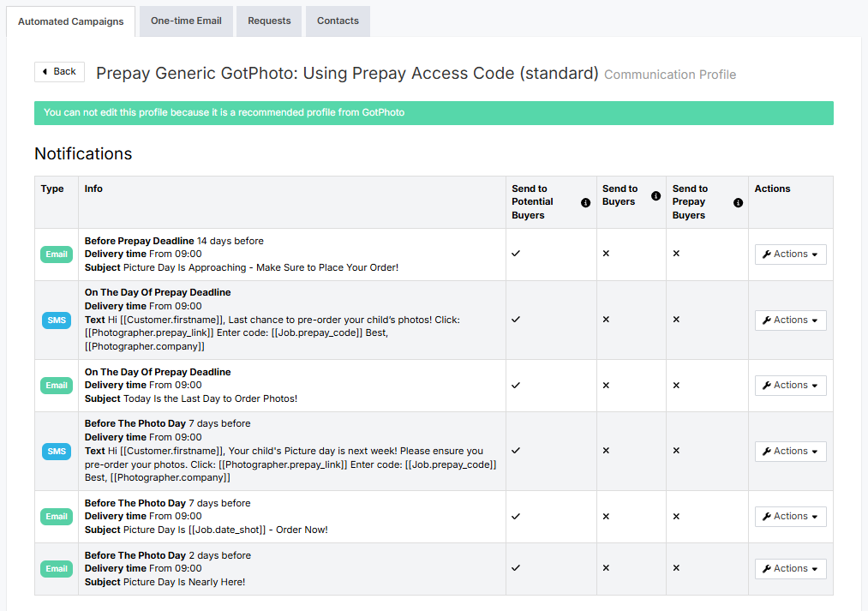Viewport: 868px width, 611px height.
Task: Open the Contacts tab
Action: pos(338,21)
